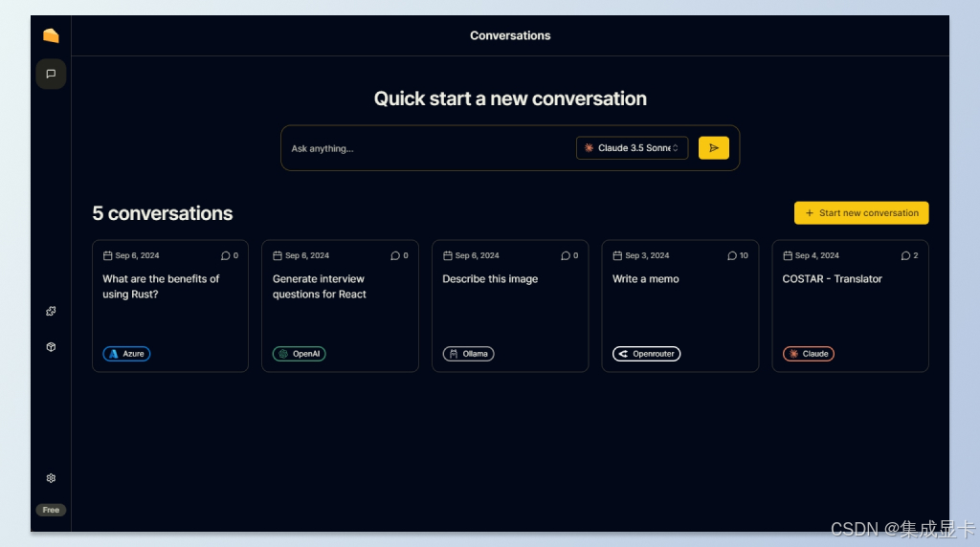Open the Claude 3.5 Sonnet model dropdown

(632, 148)
